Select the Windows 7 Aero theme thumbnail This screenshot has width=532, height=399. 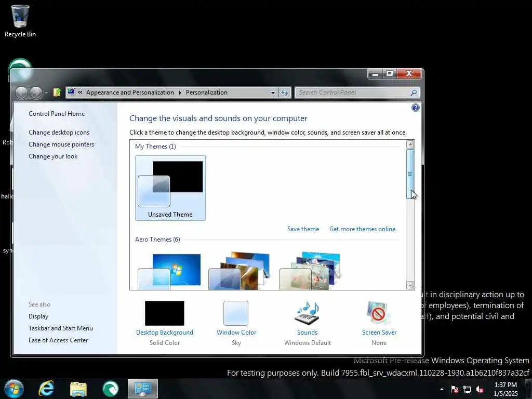169,271
